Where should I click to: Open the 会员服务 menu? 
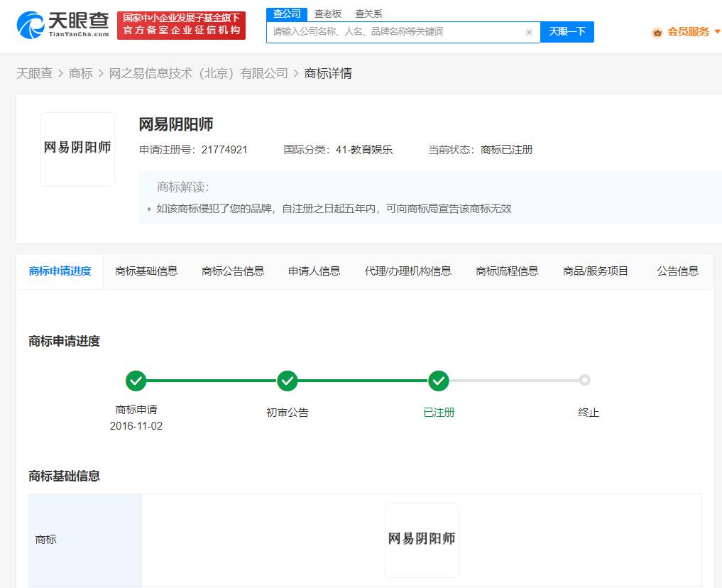tap(688, 32)
